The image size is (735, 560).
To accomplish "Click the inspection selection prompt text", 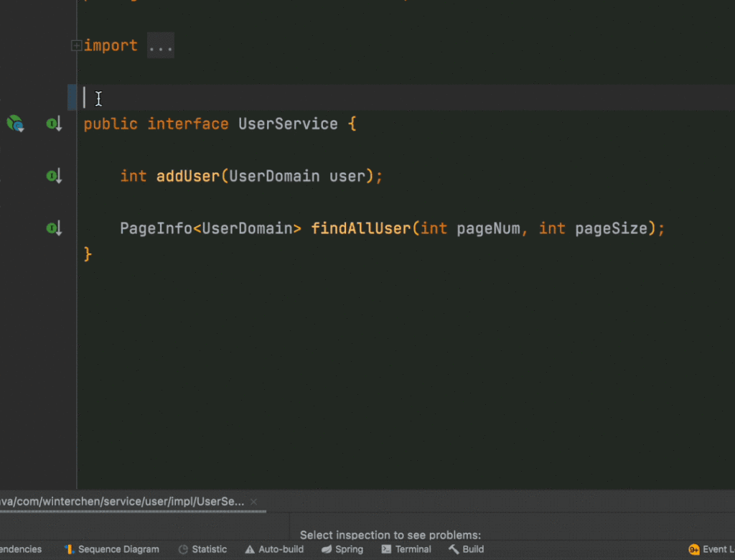I will click(390, 535).
